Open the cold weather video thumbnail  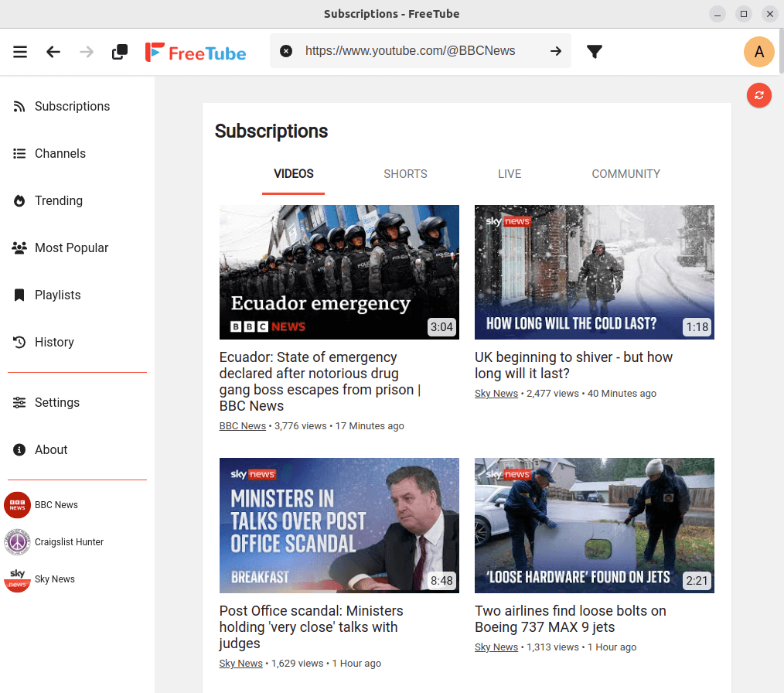point(594,272)
